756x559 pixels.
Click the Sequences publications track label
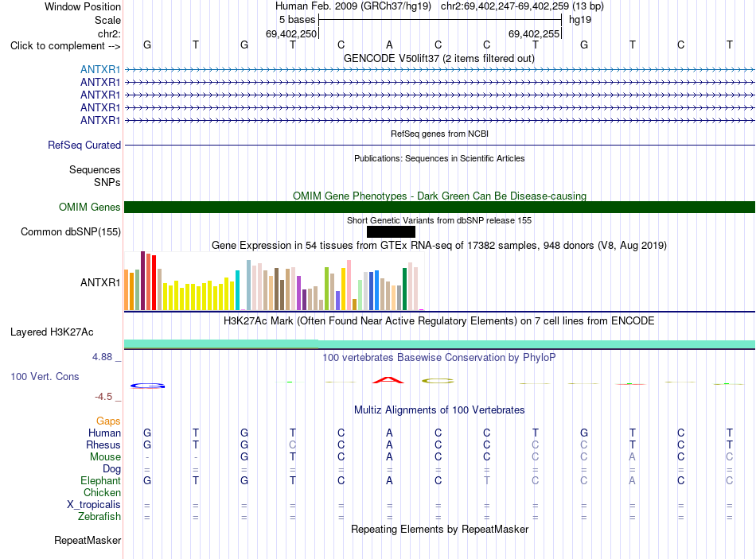pos(95,169)
